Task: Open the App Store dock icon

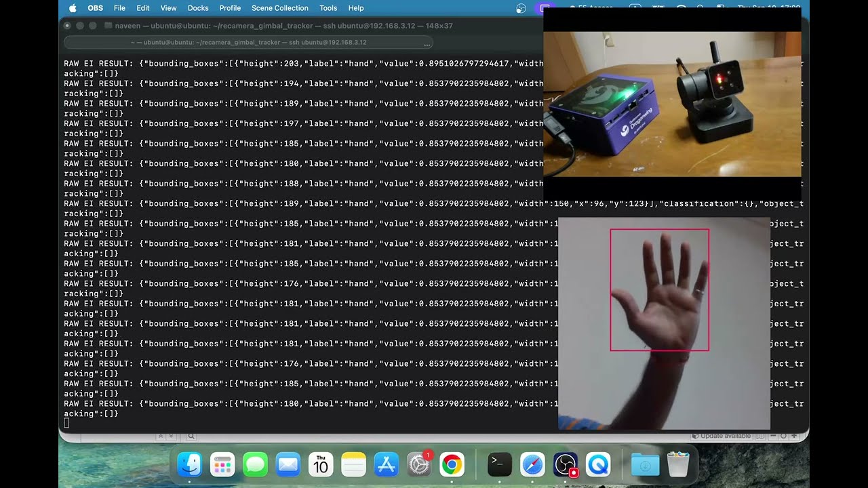Action: point(387,464)
